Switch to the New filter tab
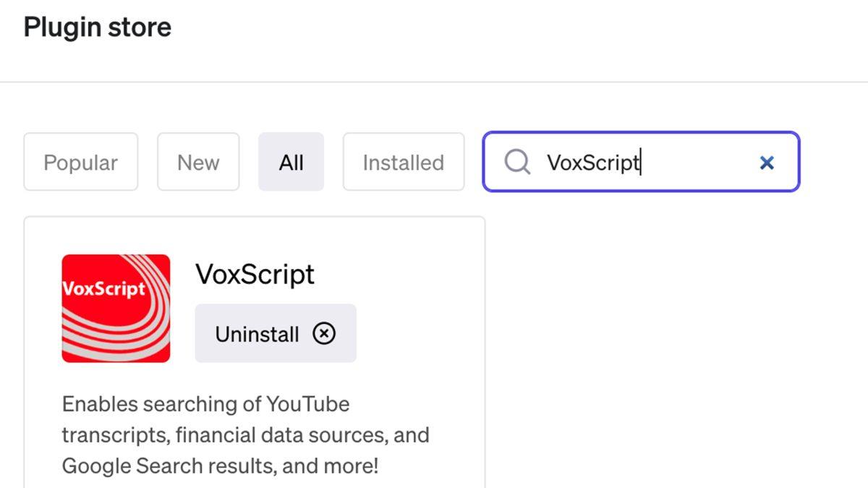Screen dimensions: 868x488 tap(198, 162)
